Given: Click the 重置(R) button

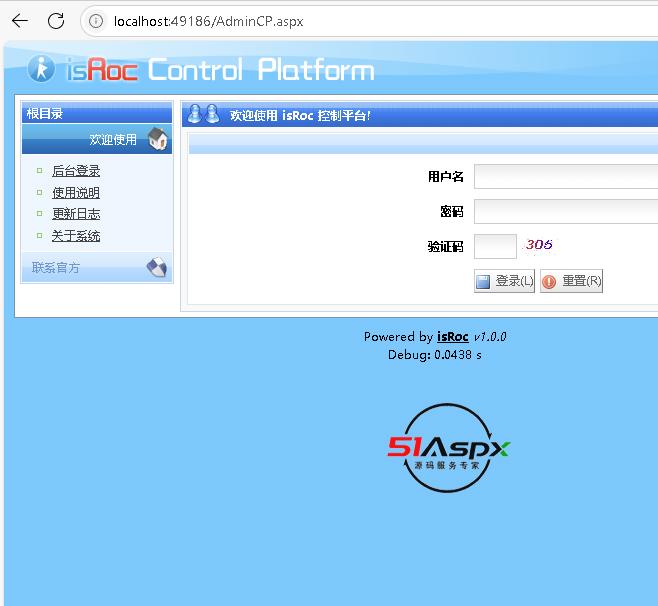Looking at the screenshot, I should tap(571, 281).
